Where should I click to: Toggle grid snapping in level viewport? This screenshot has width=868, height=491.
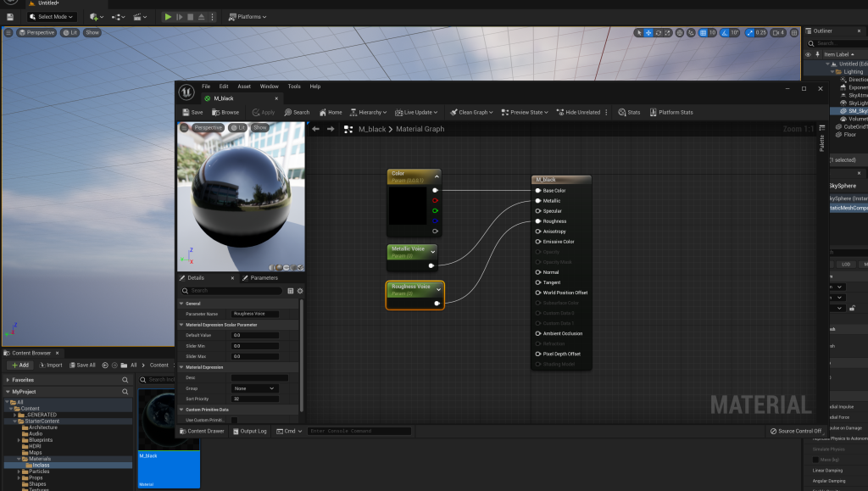click(x=703, y=33)
